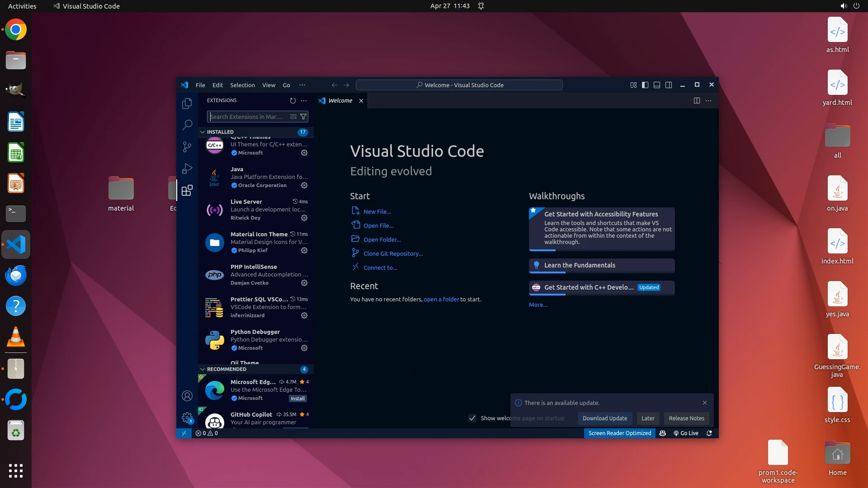Open the Run and Debug view
Viewport: 868px width, 488px height.
187,169
